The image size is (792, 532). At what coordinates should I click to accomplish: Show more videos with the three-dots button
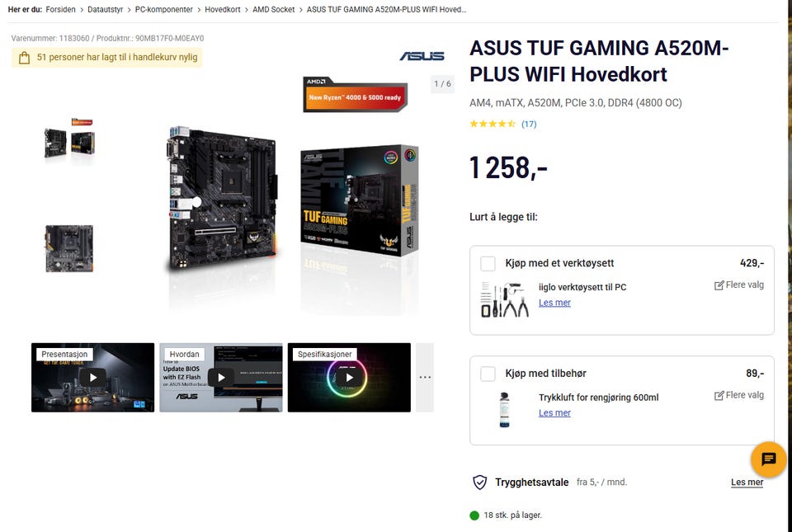(x=425, y=378)
